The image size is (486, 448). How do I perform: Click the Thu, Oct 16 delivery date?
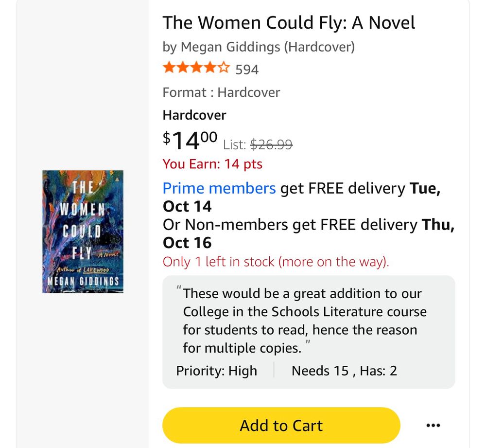pos(309,233)
